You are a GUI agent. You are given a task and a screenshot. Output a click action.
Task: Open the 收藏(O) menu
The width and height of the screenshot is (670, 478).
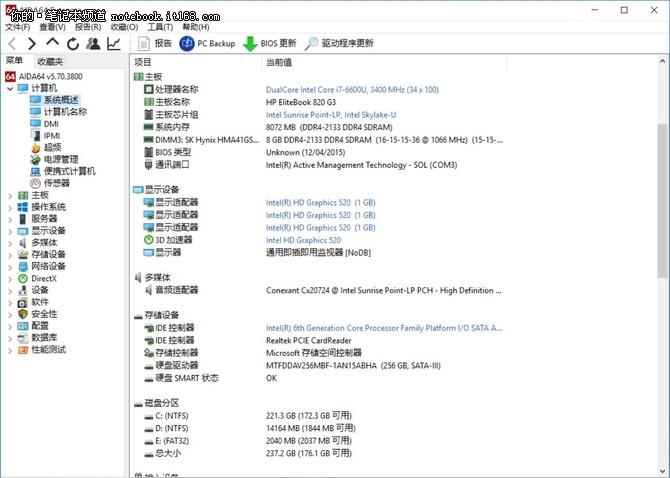click(124, 27)
